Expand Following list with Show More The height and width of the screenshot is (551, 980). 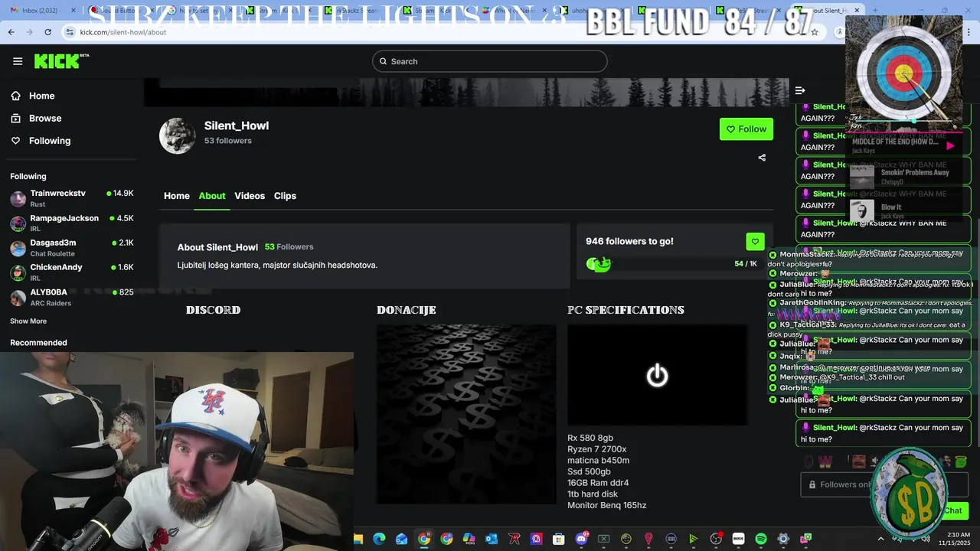click(x=28, y=321)
